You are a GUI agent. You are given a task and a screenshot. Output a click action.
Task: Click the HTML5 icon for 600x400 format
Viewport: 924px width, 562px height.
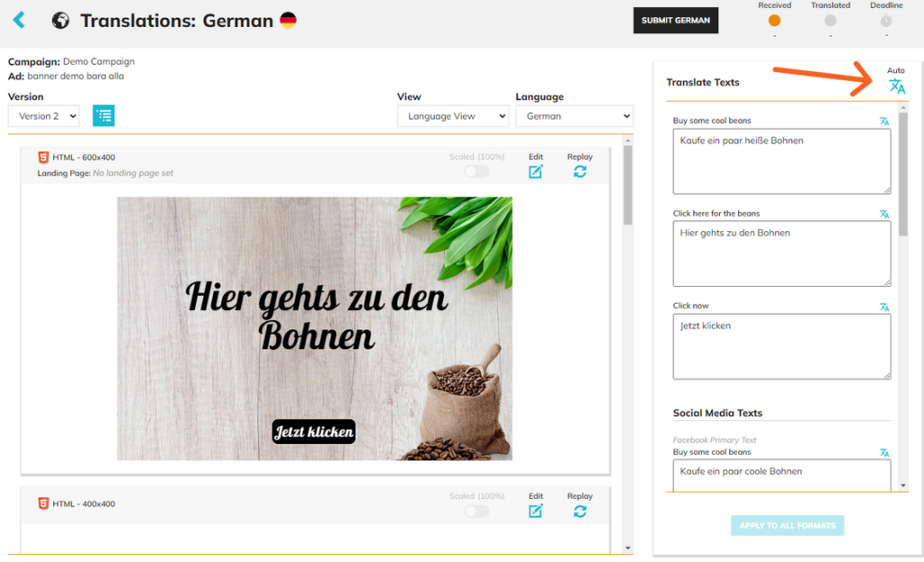pos(43,157)
